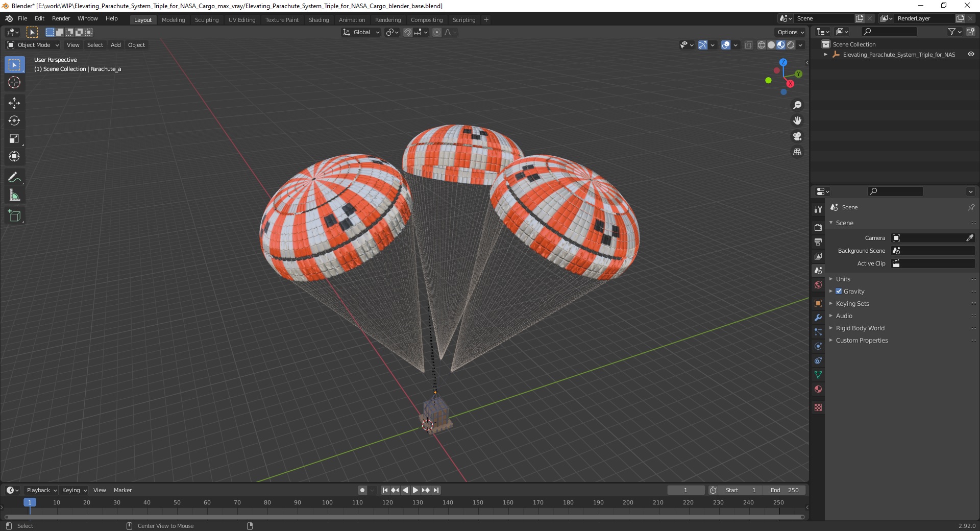Open the Add menu in viewport header
Viewport: 980px width, 531px height.
coord(116,45)
